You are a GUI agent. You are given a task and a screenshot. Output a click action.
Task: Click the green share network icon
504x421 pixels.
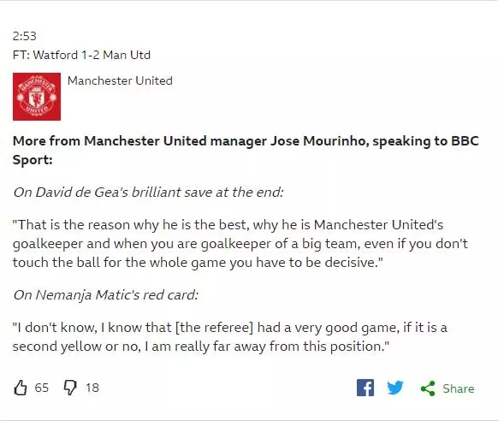click(x=428, y=388)
